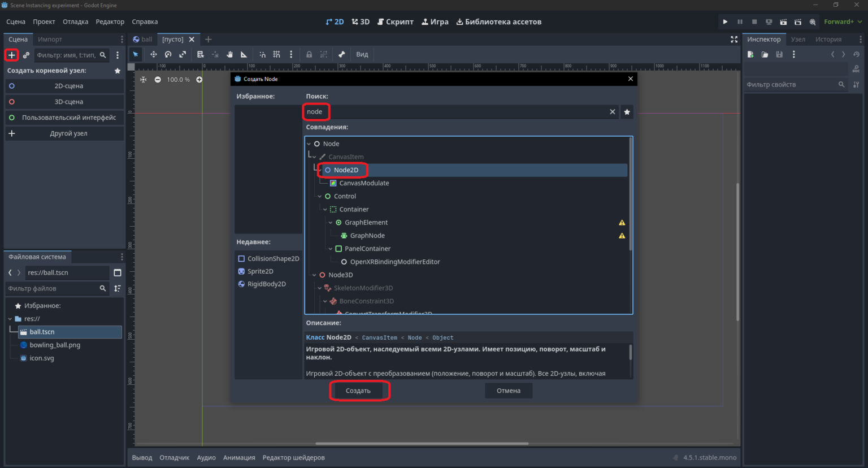
Task: Collapse the Control node branch
Action: 319,196
